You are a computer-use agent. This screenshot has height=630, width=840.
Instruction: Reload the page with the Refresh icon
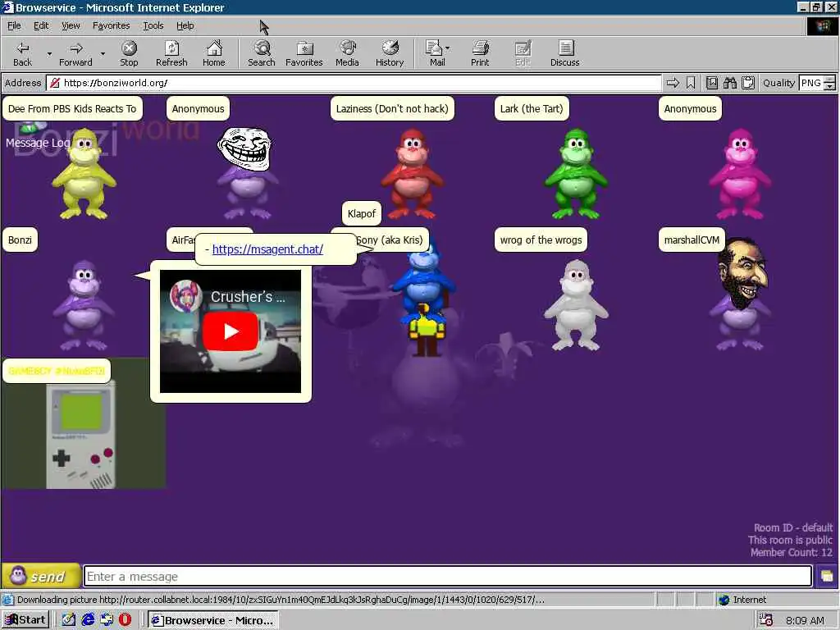(x=171, y=53)
